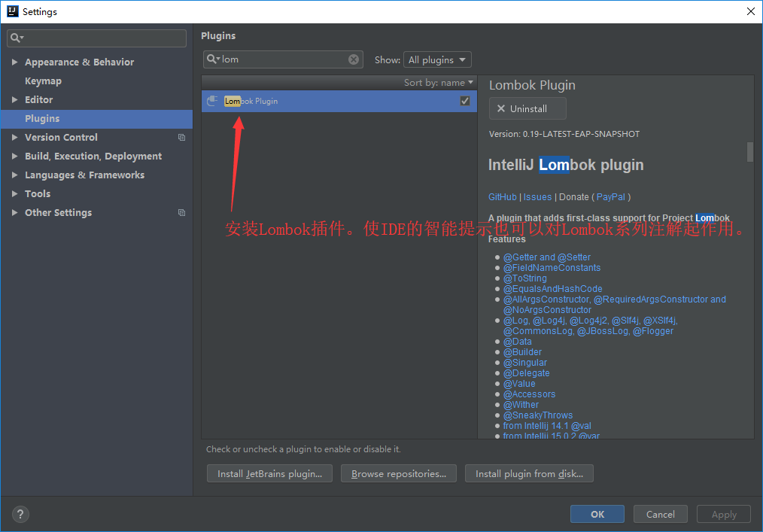
Task: Click Install JetBrains plugin button
Action: 269,473
